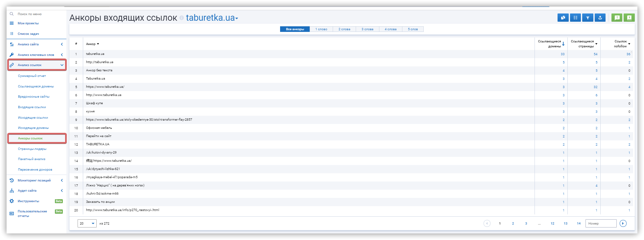Click the Пользовательские отчеты report icon
This screenshot has height=240, width=644.
tap(12, 213)
